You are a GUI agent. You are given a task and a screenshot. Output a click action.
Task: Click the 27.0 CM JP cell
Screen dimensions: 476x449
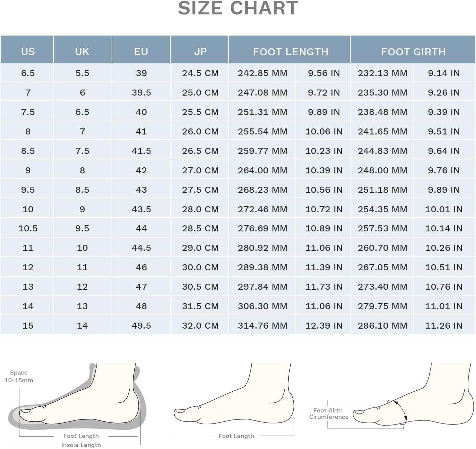click(200, 170)
